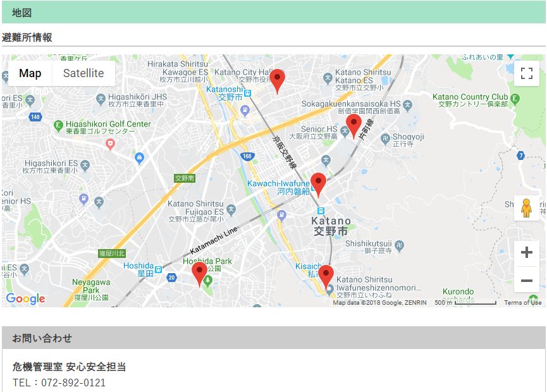Zoom in with the plus button
This screenshot has height=392, width=547.
[x=526, y=252]
